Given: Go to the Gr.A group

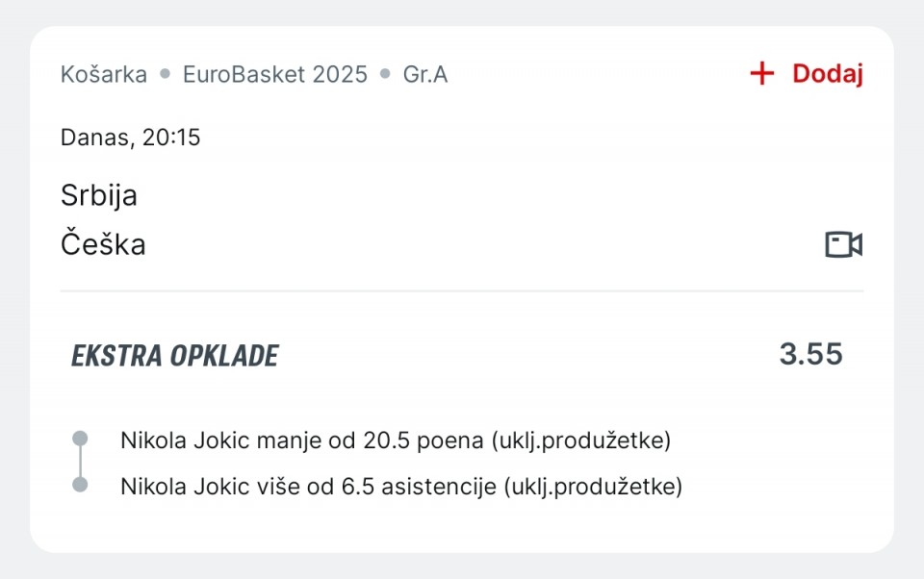Looking at the screenshot, I should click(x=425, y=74).
